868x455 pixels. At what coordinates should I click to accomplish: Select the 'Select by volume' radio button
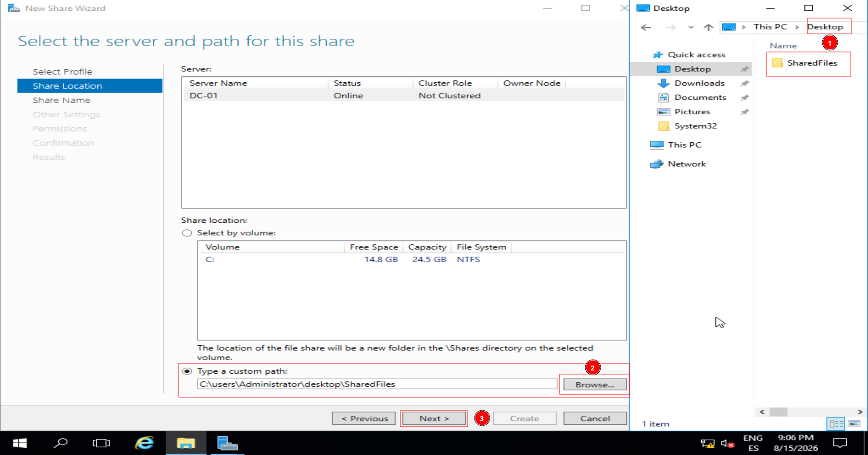[x=187, y=233]
